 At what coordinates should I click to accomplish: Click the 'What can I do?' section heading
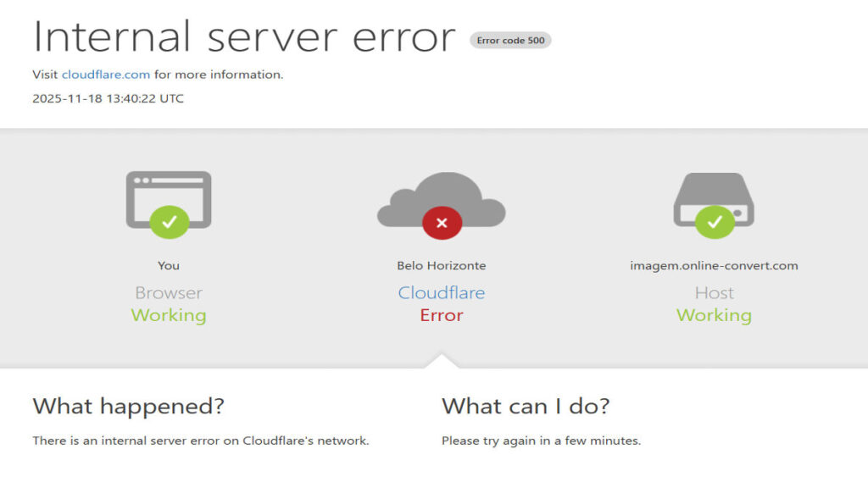pyautogui.click(x=525, y=406)
